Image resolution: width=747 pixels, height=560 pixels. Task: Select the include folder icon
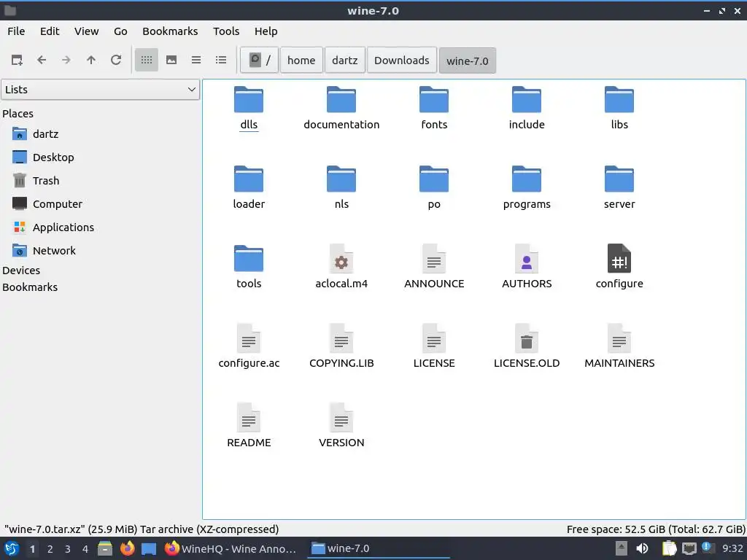527,99
